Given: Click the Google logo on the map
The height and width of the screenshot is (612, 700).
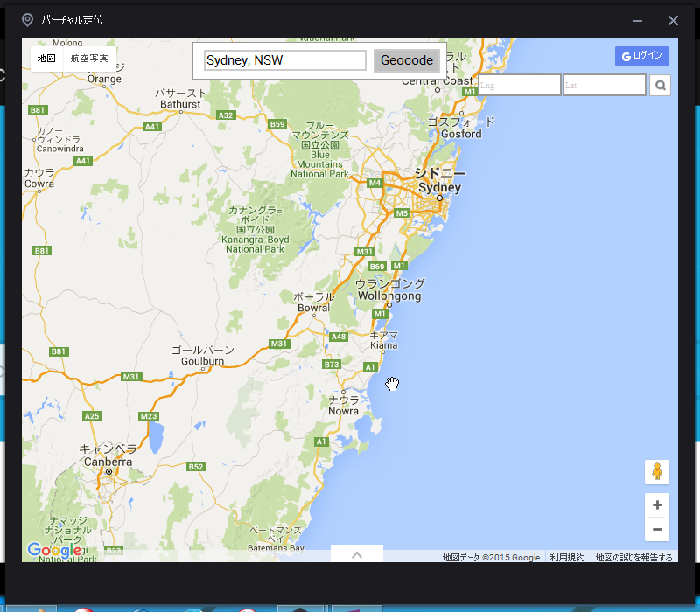Looking at the screenshot, I should point(54,550).
